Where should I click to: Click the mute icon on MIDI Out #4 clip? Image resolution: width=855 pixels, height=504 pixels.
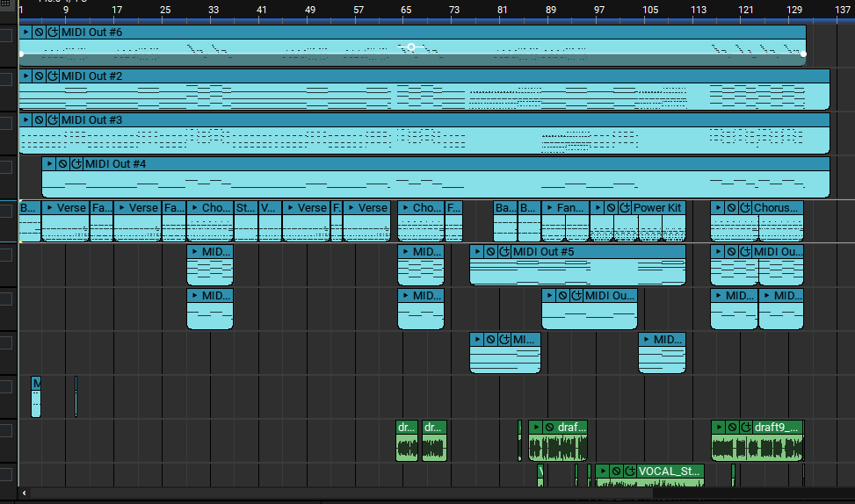pos(62,163)
